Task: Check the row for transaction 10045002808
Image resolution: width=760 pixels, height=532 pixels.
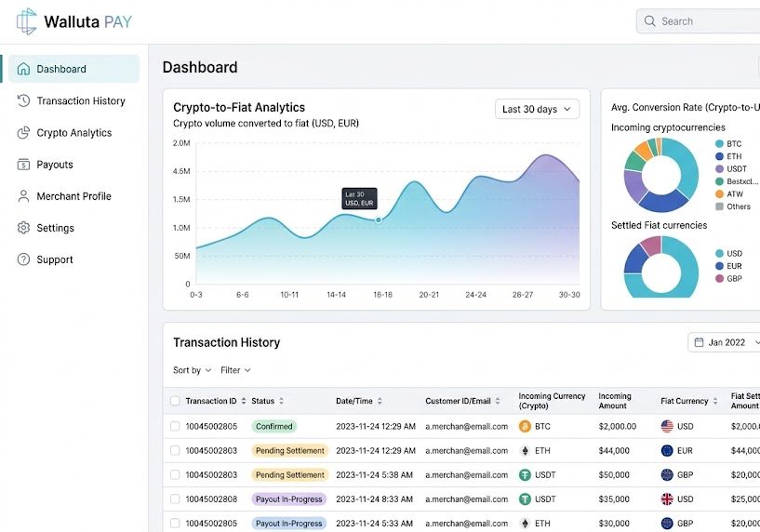Action: [x=175, y=499]
